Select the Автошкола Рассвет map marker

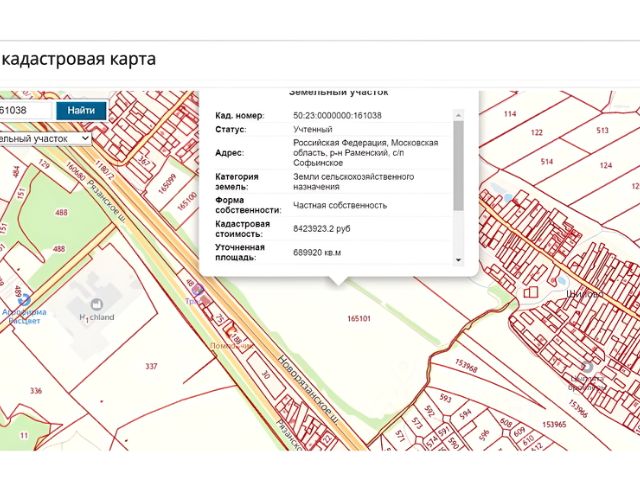[x=25, y=299]
